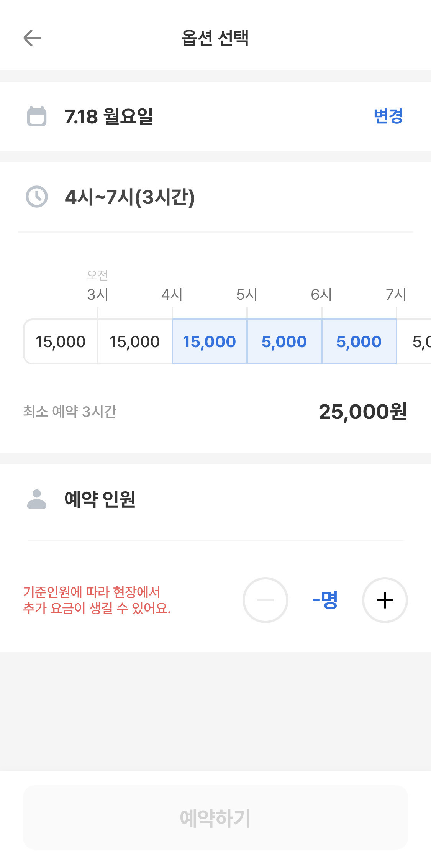The width and height of the screenshot is (431, 868).
Task: Click the clock icon next to 4시~7시
Action: (x=37, y=197)
